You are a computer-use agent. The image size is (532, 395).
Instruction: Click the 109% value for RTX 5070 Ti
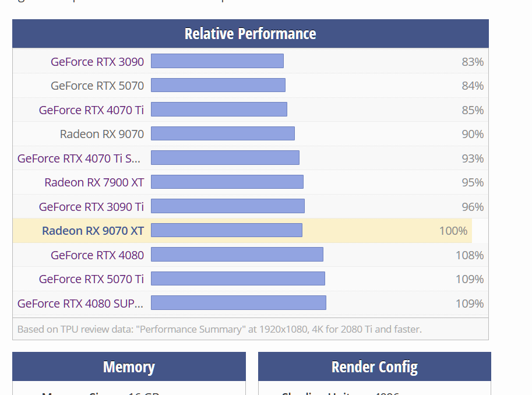[x=470, y=279]
